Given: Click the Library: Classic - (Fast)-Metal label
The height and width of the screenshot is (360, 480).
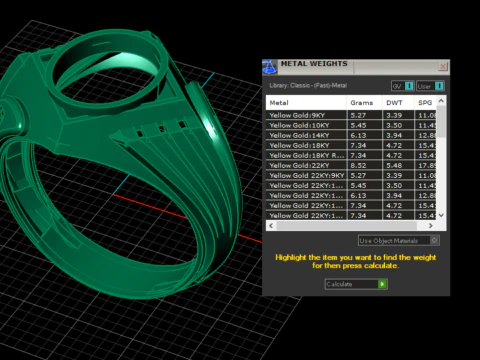Looking at the screenshot, I should pos(308,86).
